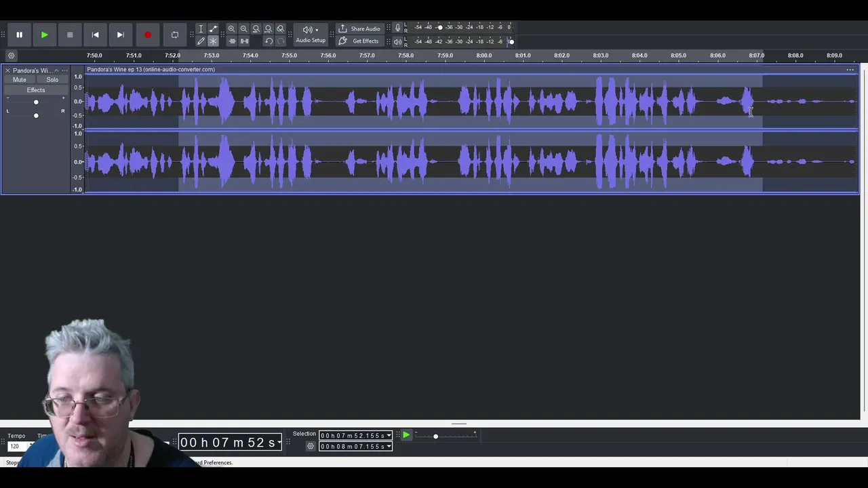Skip to end of the project
868x488 pixels.
click(x=120, y=35)
